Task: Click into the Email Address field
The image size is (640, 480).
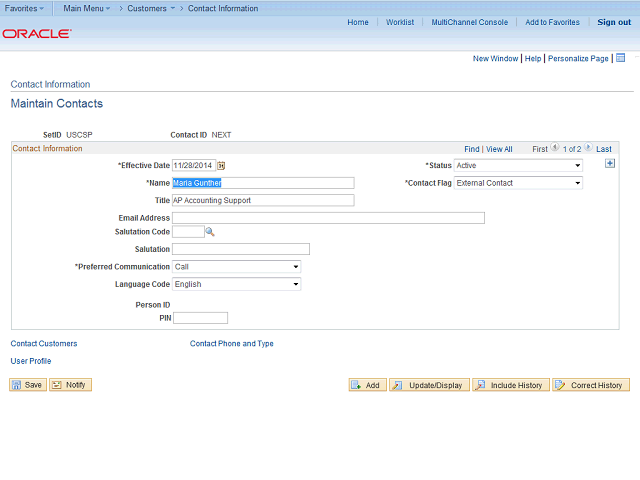Action: click(x=328, y=218)
